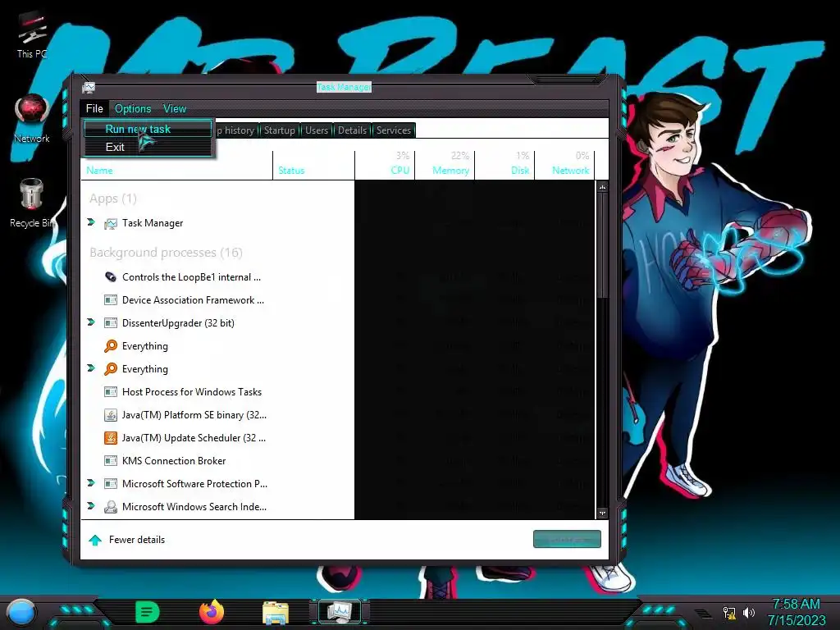The height and width of the screenshot is (630, 840).
Task: Click the taskbar clock and date
Action: pos(796,612)
